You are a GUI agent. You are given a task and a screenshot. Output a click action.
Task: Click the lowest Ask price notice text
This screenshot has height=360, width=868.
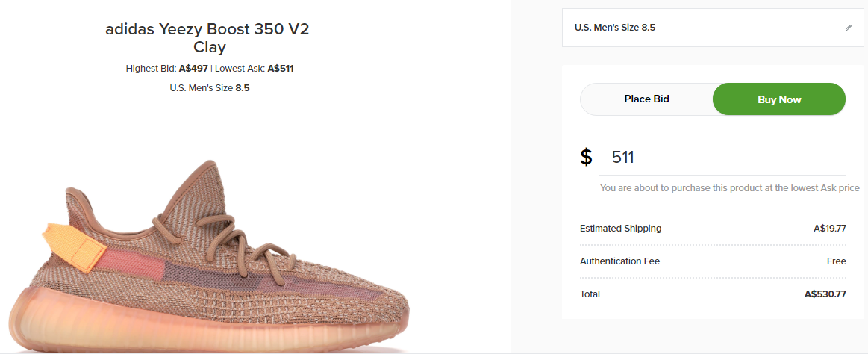click(x=729, y=188)
